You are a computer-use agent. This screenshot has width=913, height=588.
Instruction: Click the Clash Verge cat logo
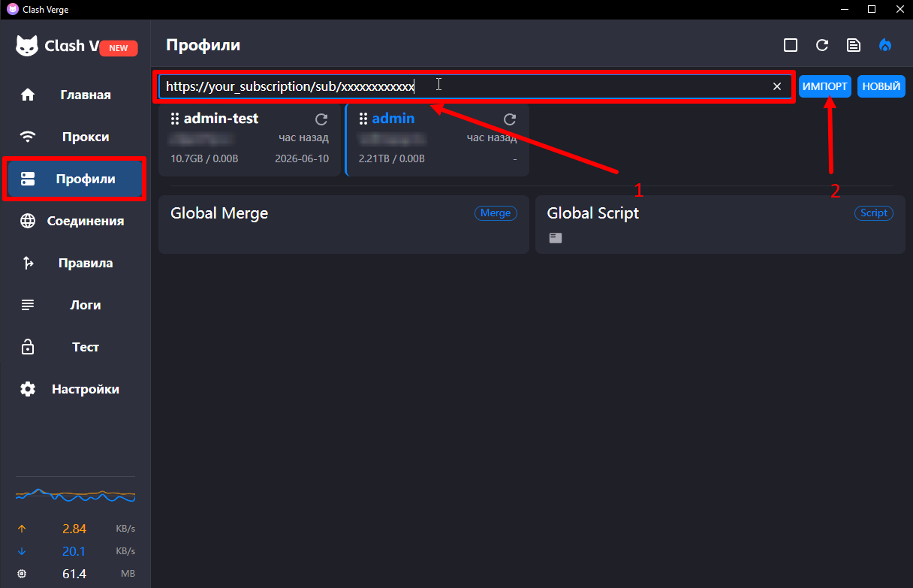(27, 46)
